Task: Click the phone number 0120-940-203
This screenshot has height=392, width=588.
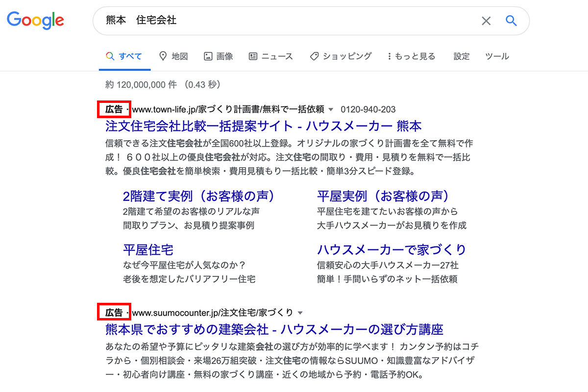Action: click(368, 109)
